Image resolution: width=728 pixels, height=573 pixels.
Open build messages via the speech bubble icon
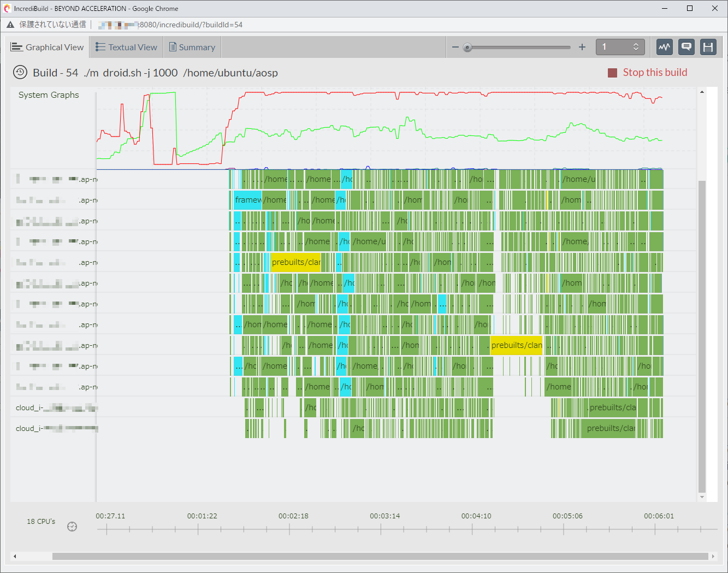pos(686,47)
